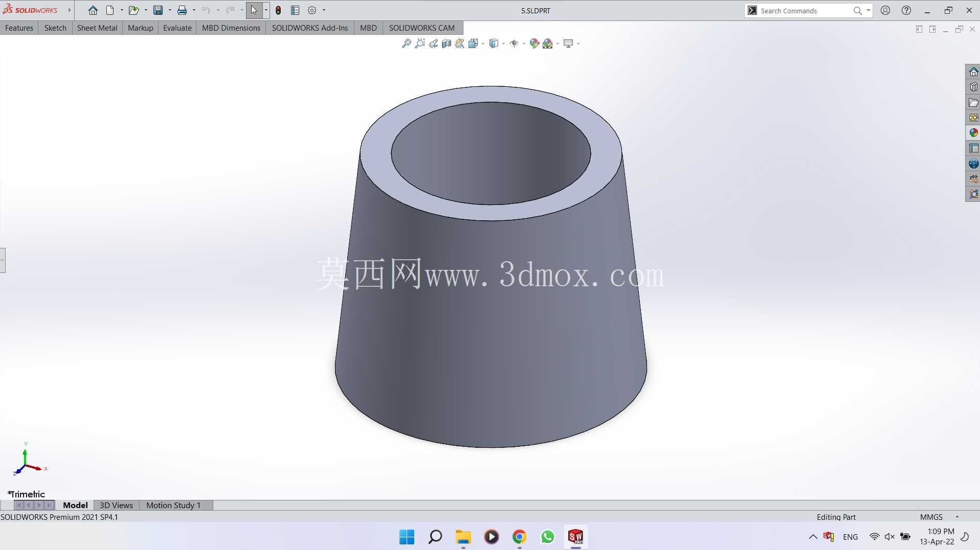Open Custom Properties pane
The height and width of the screenshot is (550, 980).
tap(973, 148)
